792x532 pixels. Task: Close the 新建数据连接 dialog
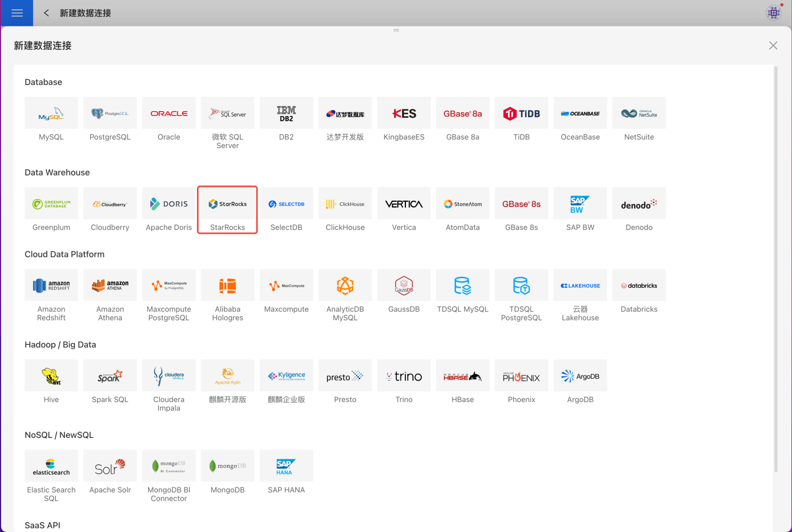(x=773, y=46)
